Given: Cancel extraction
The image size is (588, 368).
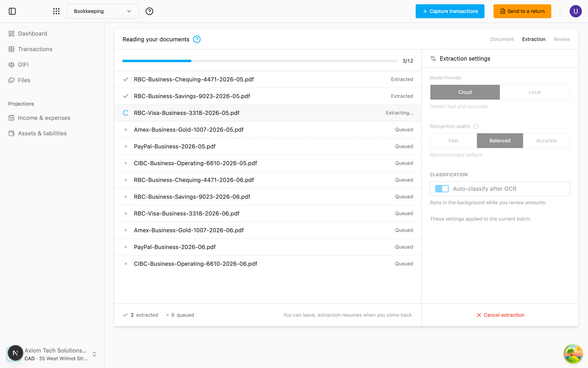Looking at the screenshot, I should click(x=500, y=315).
